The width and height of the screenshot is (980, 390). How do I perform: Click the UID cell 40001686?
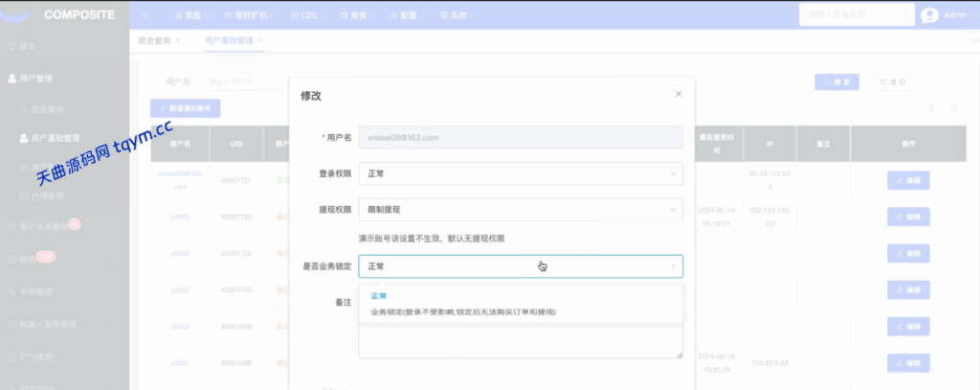click(x=236, y=363)
